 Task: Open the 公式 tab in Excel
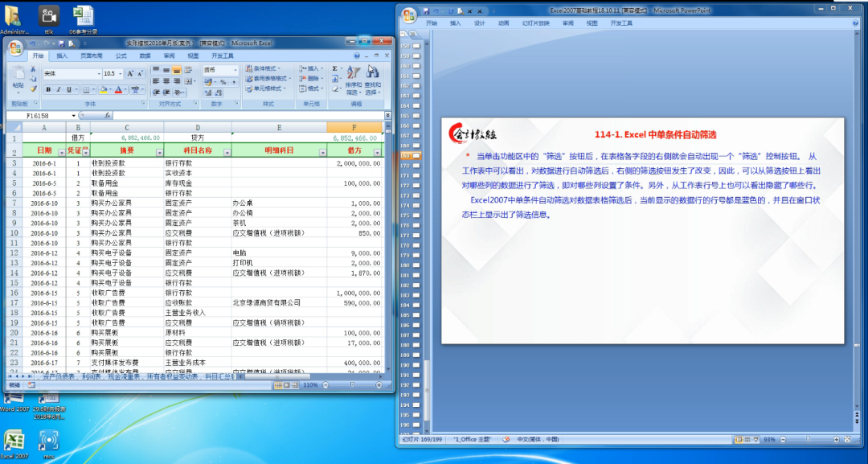121,56
